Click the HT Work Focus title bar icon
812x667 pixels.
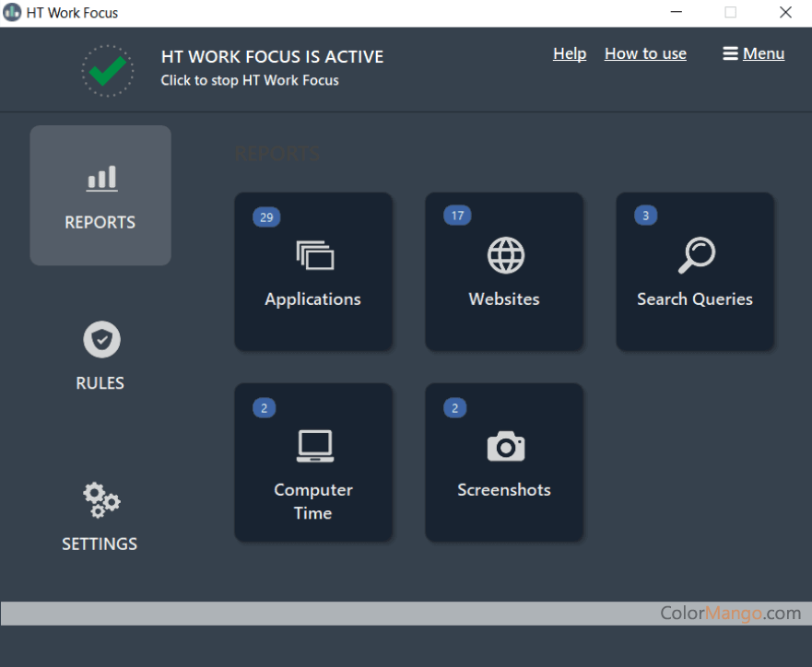tap(11, 12)
